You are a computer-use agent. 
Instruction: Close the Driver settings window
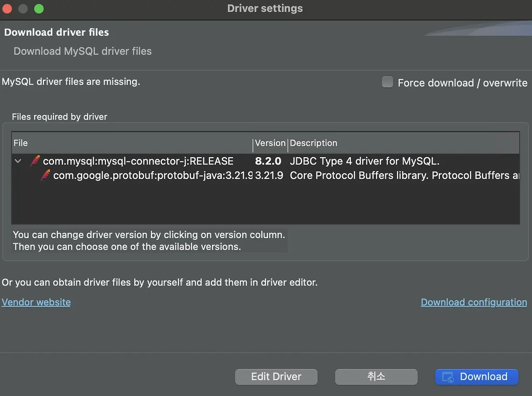tap(7, 9)
